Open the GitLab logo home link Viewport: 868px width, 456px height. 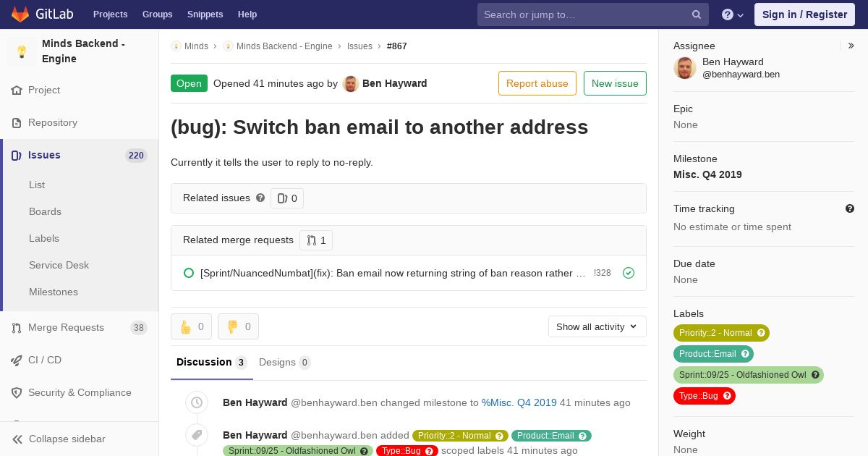coord(42,14)
